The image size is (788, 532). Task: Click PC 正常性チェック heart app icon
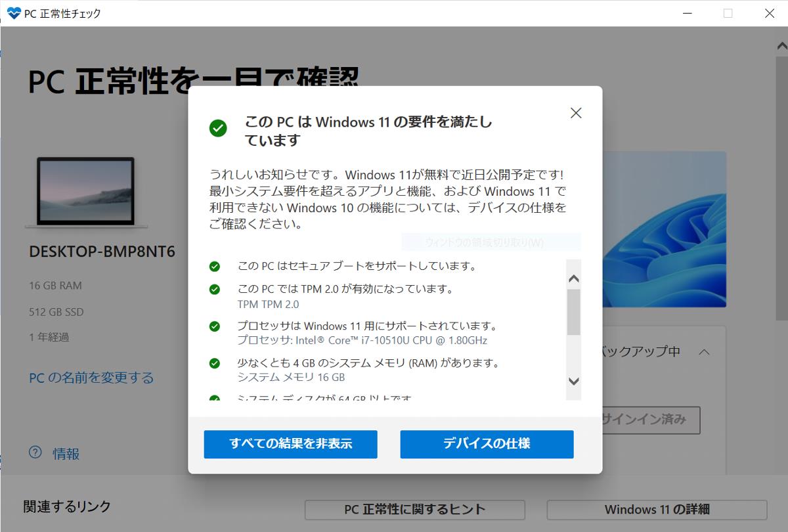tap(14, 13)
